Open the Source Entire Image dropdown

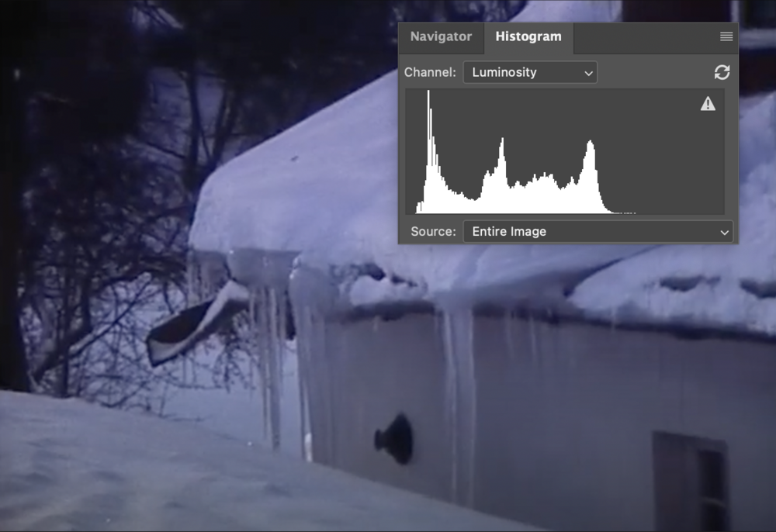[598, 231]
